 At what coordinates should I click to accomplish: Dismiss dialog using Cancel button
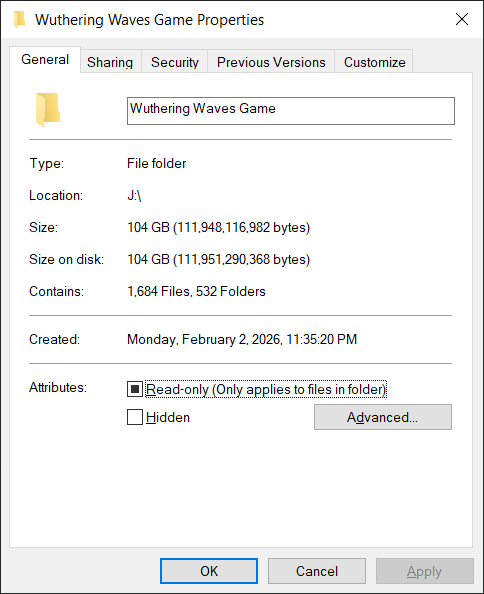pos(317,571)
